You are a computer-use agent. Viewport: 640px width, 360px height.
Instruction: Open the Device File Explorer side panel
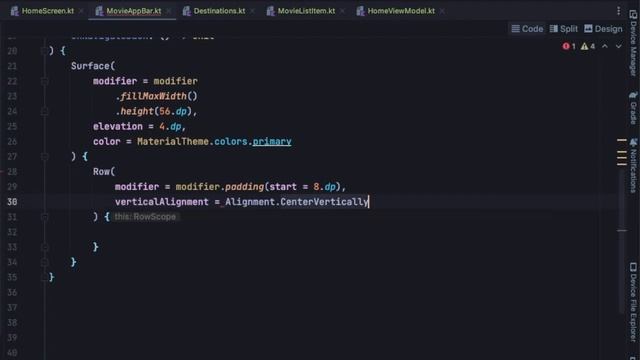[633, 302]
